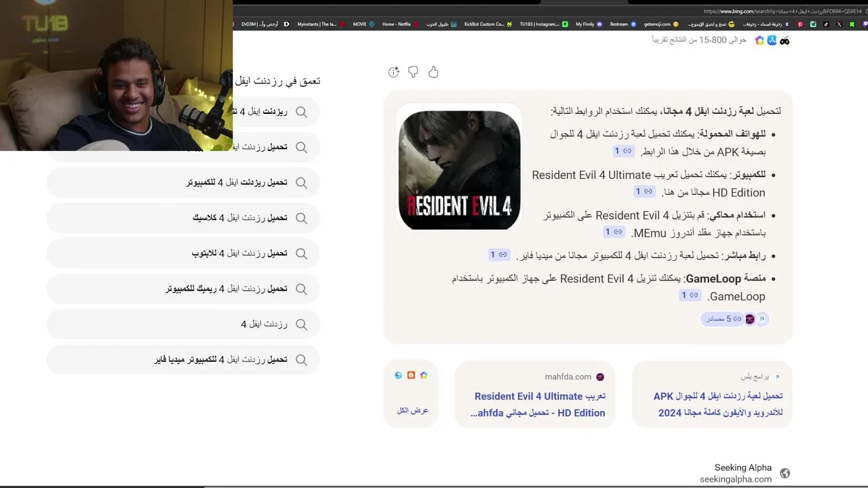The image size is (868, 488).
Task: Select suggestion تحميل رزدنت ايفل 4 للابتوب
Action: point(183,253)
